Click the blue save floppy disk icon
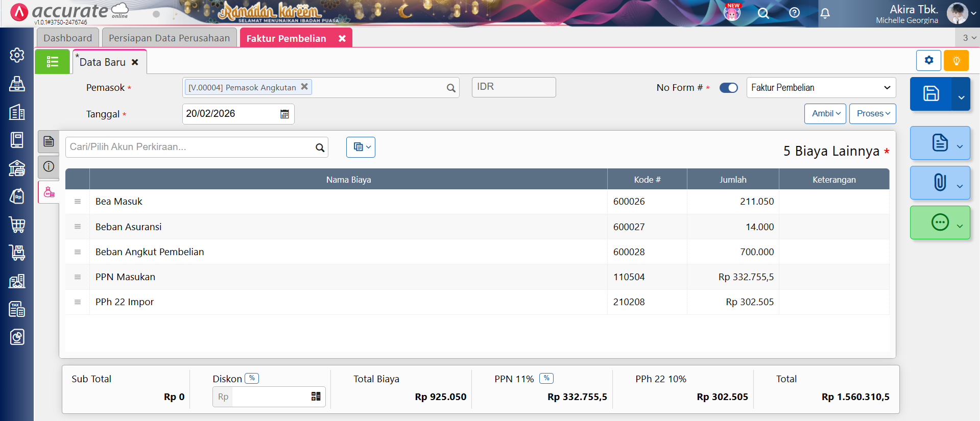This screenshot has width=980, height=421. 930,94
